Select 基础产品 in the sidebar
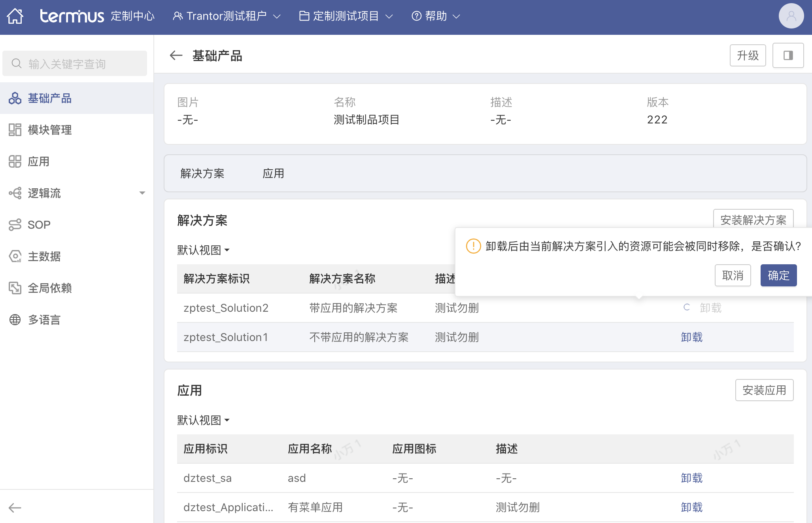Image resolution: width=812 pixels, height=523 pixels. point(77,98)
